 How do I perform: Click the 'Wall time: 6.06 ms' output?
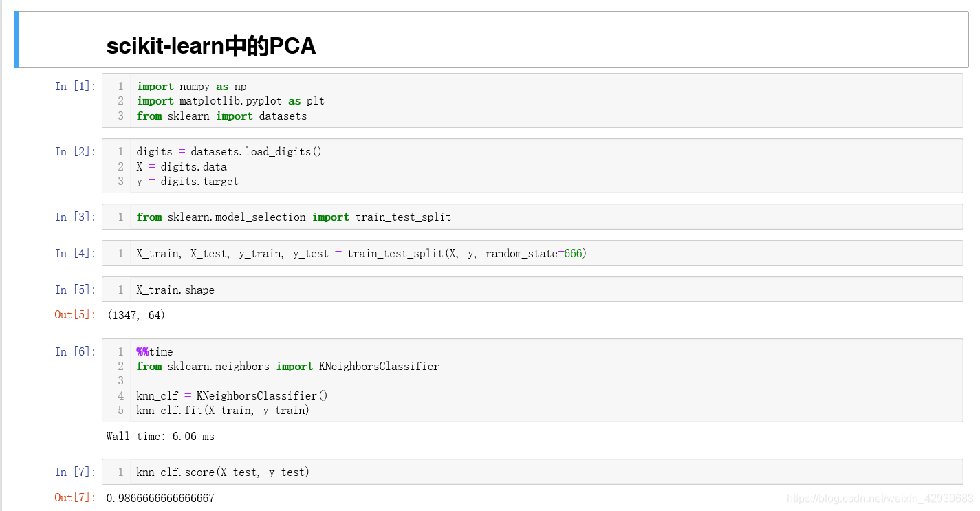coord(160,437)
